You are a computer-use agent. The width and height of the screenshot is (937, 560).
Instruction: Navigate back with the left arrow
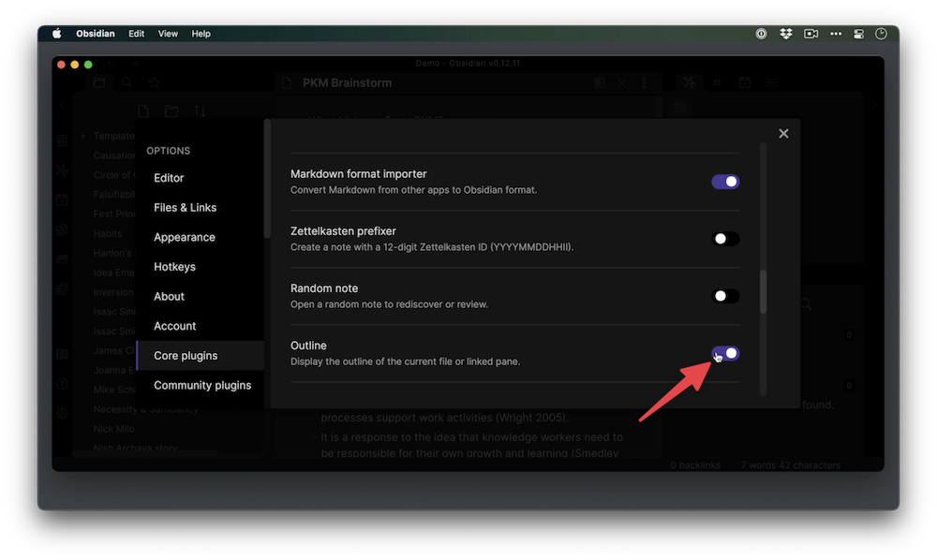(x=111, y=63)
